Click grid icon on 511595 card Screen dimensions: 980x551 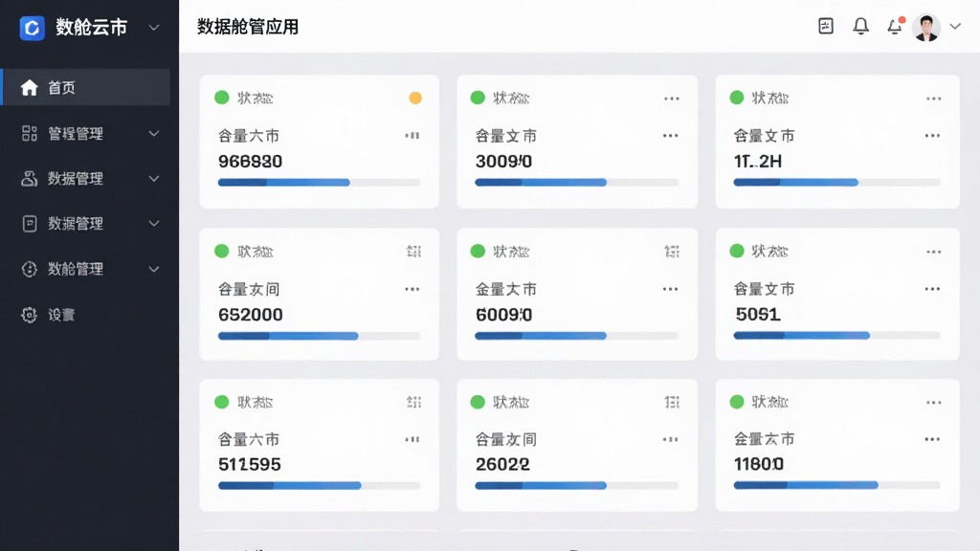[413, 403]
